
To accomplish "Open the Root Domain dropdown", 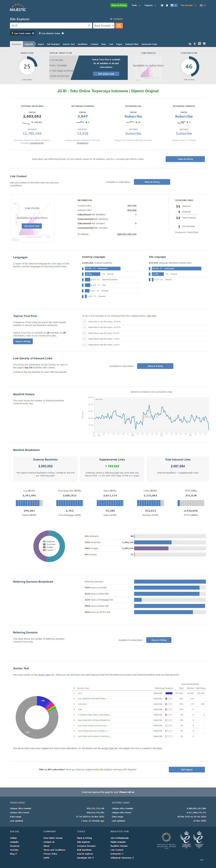I will point(103,26).
